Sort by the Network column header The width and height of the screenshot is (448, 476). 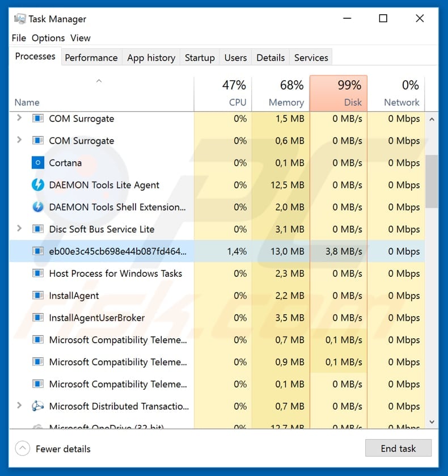coord(396,94)
